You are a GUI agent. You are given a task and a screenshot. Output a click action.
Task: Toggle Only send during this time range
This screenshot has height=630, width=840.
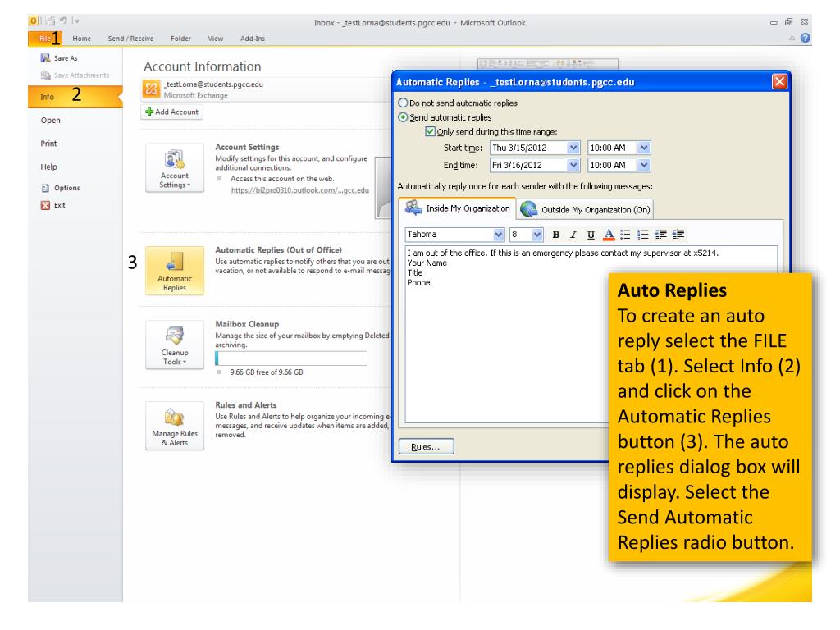tap(430, 131)
